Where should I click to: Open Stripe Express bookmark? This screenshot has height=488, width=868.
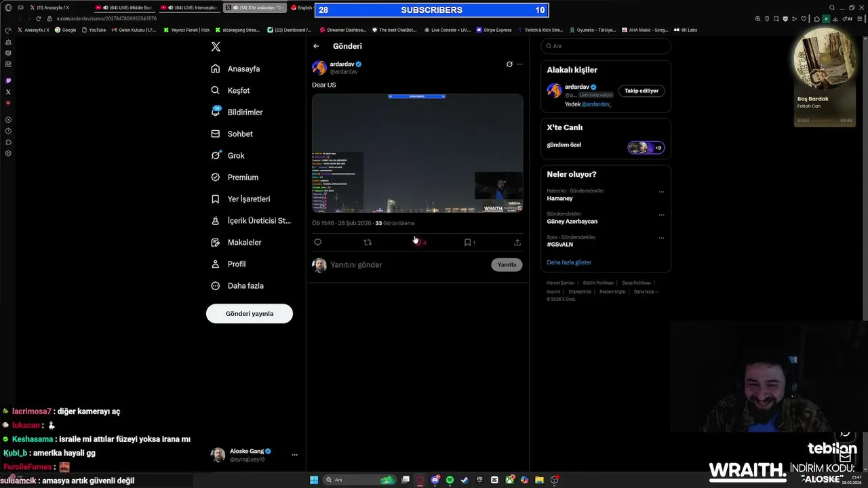(x=494, y=30)
